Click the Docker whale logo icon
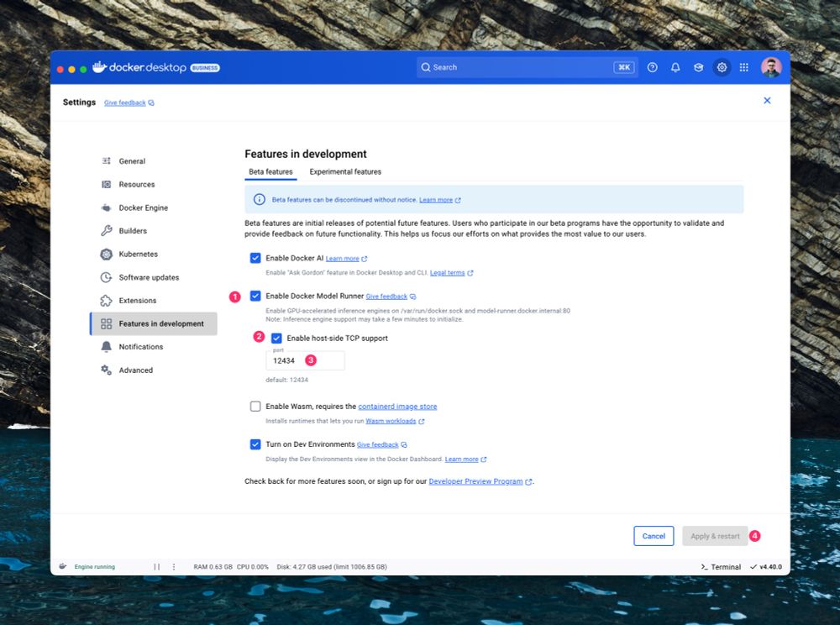This screenshot has width=840, height=625. 99,67
